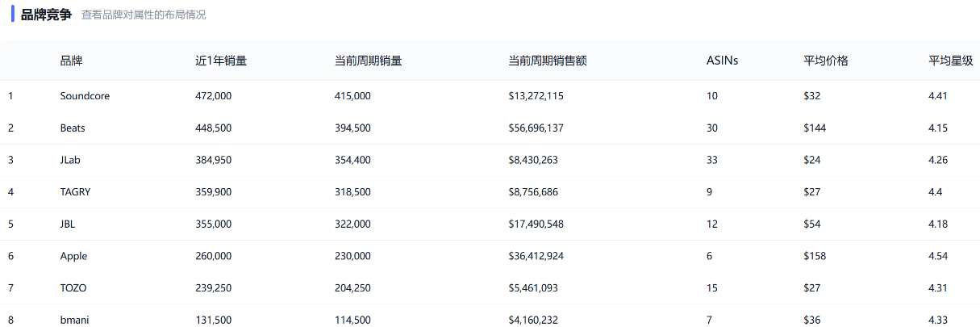Click the TOZO ASINs count 15
The image size is (980, 327).
pos(712,288)
